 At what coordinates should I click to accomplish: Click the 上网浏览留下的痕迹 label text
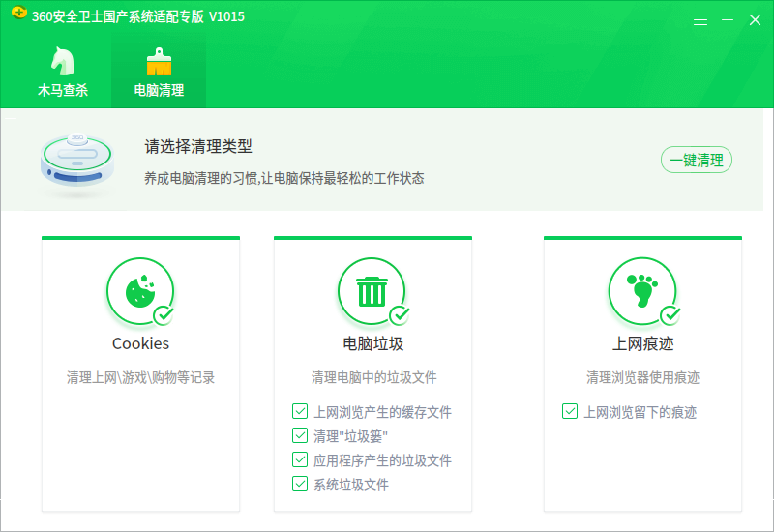click(x=640, y=412)
